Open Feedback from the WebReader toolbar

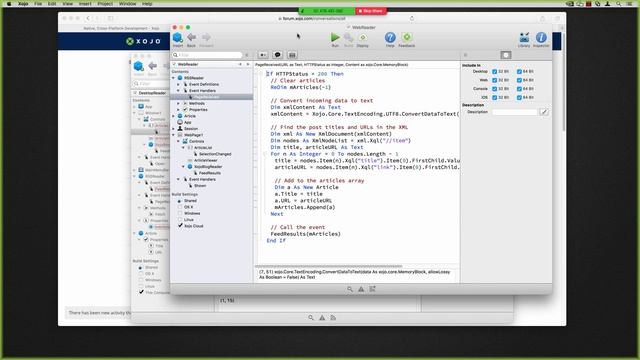coord(407,38)
